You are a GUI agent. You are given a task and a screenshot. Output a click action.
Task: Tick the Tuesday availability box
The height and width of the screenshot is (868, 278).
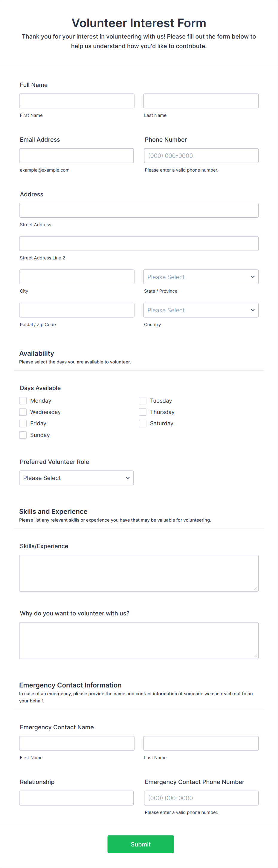pyautogui.click(x=143, y=401)
